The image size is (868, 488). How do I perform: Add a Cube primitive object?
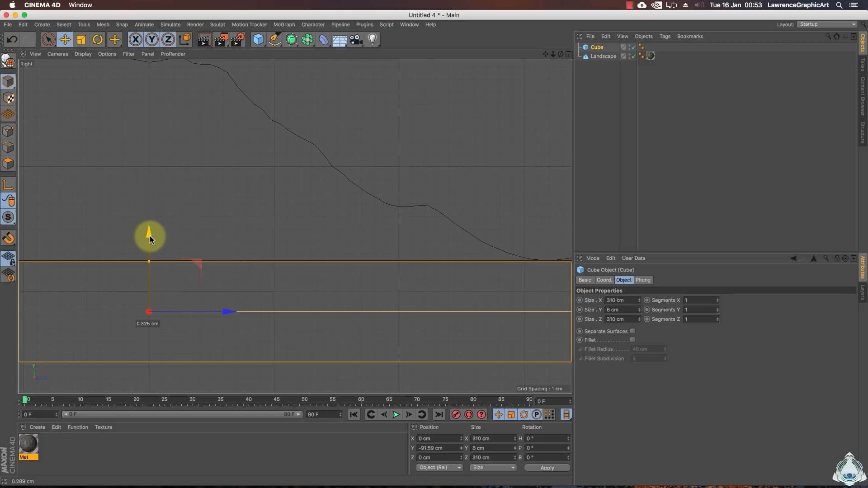tap(258, 40)
